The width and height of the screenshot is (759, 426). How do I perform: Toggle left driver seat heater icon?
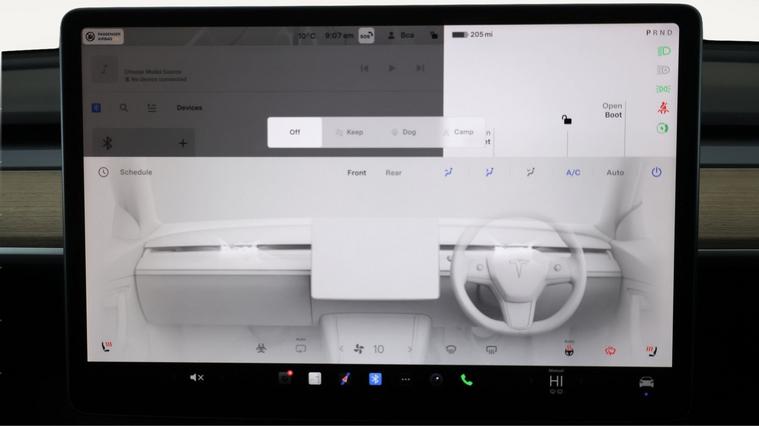(x=106, y=348)
